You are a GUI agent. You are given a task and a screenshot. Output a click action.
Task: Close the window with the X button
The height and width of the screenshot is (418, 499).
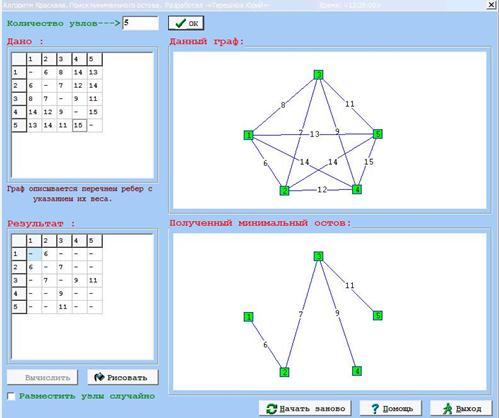491,5
